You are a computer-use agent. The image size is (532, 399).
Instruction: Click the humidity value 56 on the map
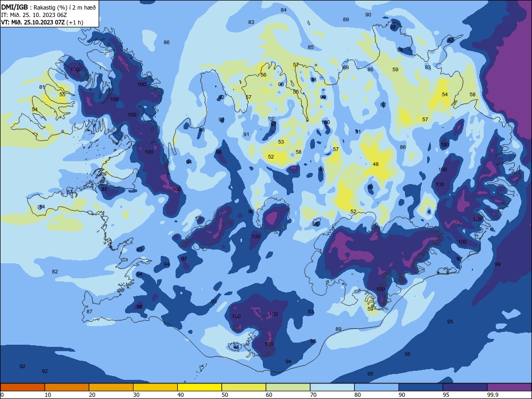tap(263, 75)
